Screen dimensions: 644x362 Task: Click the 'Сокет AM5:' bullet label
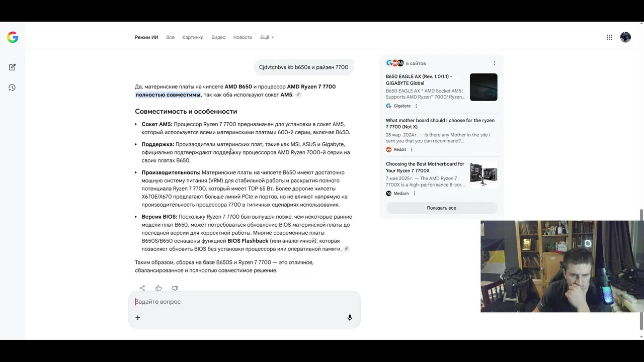(157, 124)
